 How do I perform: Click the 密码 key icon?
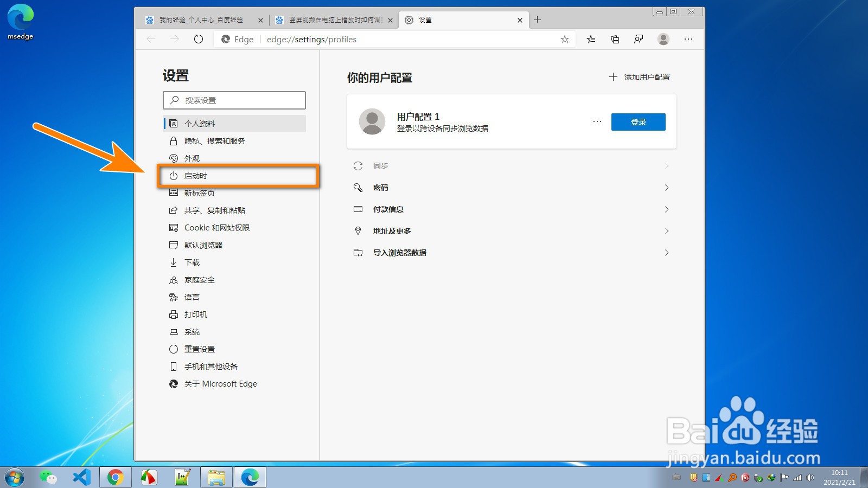click(358, 188)
